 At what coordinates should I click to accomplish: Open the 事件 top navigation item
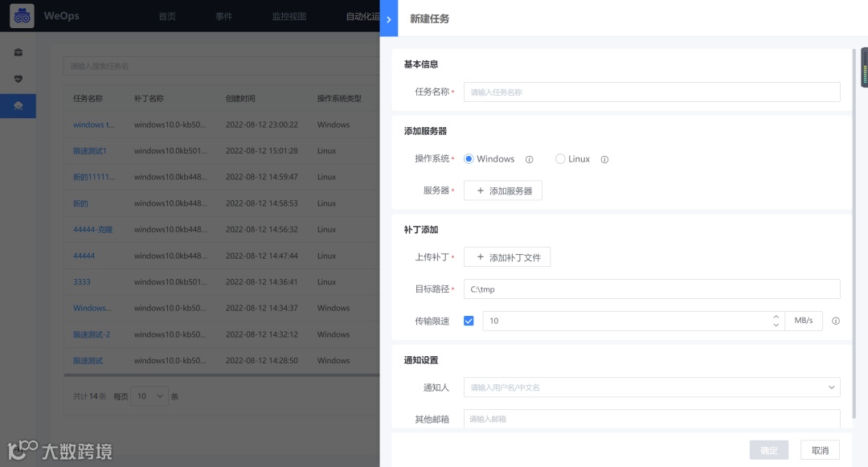pyautogui.click(x=223, y=17)
